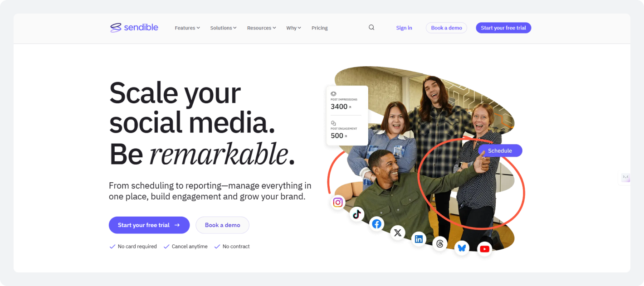Screen dimensions: 644x286
Task: Expand the Features menu
Action: 187,28
